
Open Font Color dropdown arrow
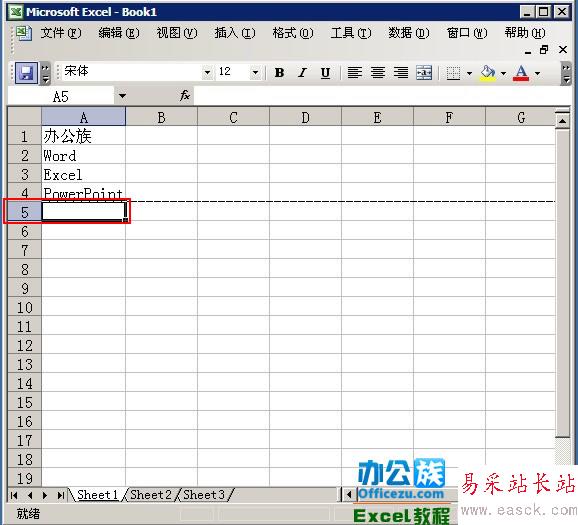(x=537, y=73)
